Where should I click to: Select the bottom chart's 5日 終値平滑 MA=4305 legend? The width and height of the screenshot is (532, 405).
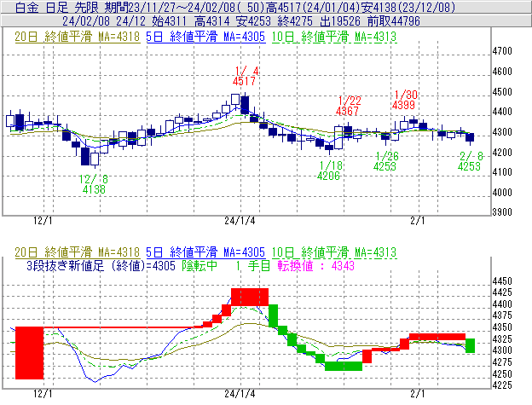click(x=205, y=252)
